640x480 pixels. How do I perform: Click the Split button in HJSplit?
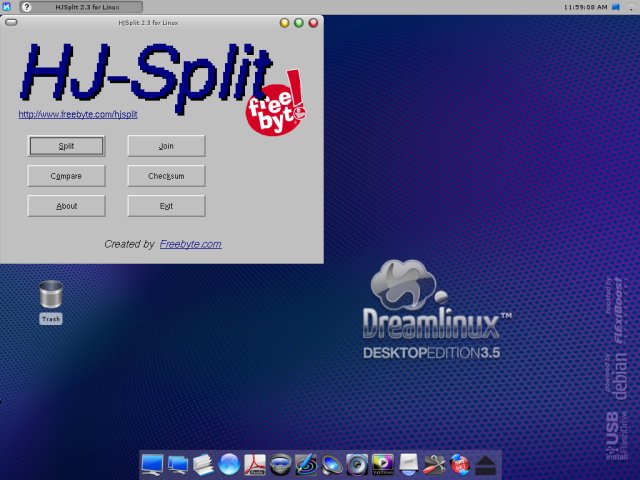point(66,146)
